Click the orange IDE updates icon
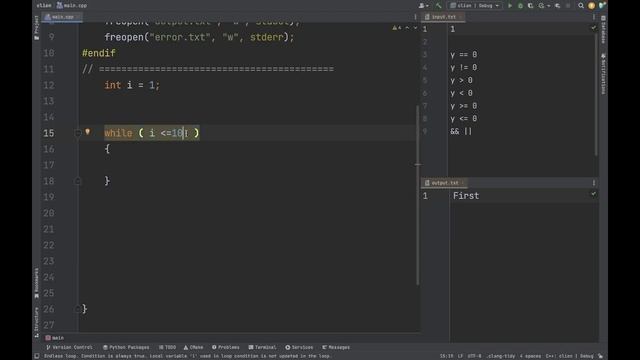Image resolution: width=640 pixels, height=360 pixels. coord(591,6)
